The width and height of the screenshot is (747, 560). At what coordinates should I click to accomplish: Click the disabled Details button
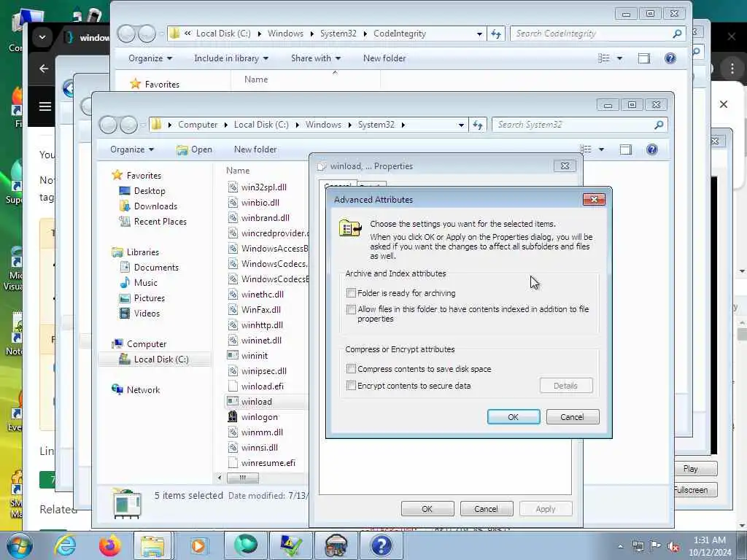[566, 386]
